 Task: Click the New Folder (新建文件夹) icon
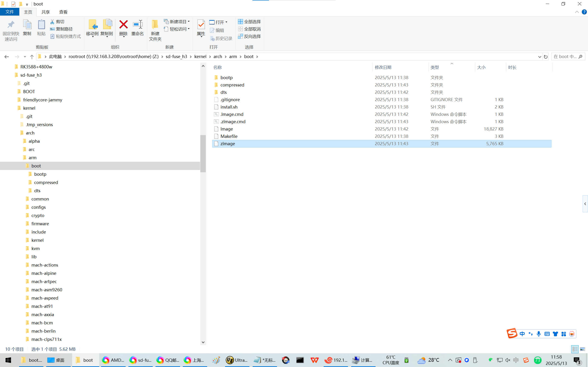pyautogui.click(x=155, y=25)
